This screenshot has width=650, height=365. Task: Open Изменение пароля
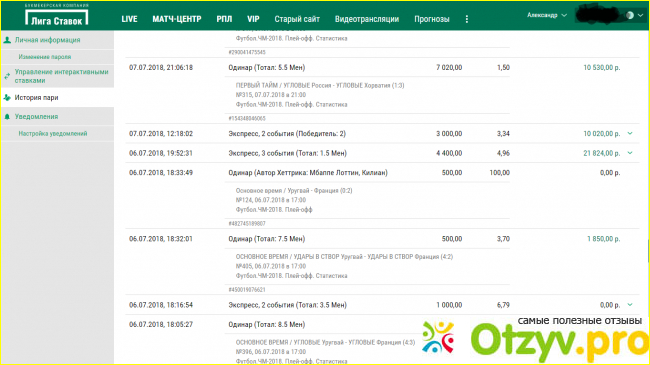coord(45,57)
